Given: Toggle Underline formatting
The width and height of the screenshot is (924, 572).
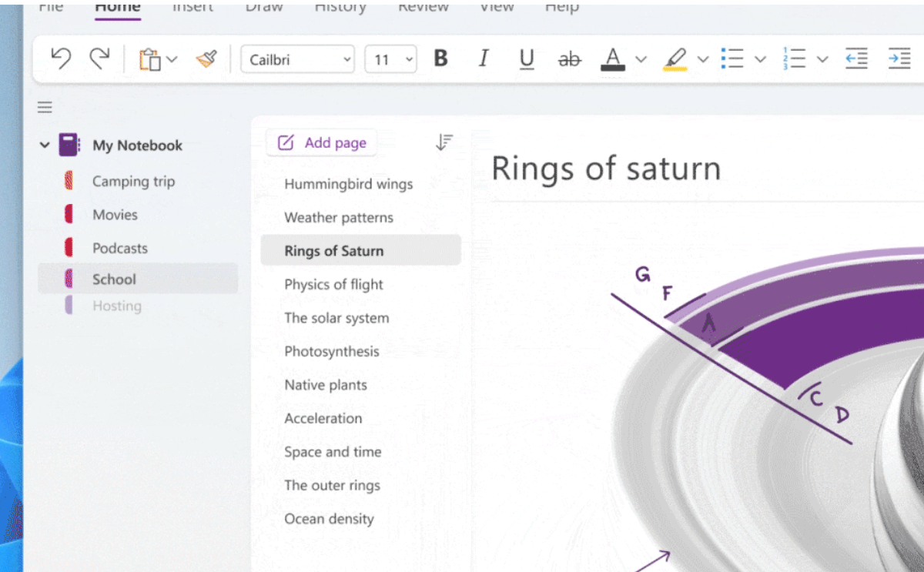Looking at the screenshot, I should pos(527,59).
